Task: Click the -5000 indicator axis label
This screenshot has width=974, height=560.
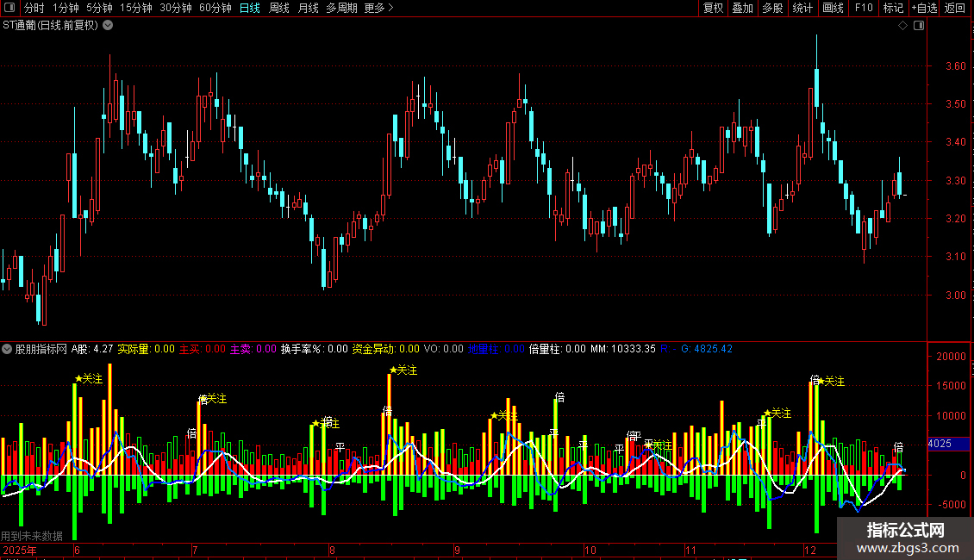Action: coord(951,505)
